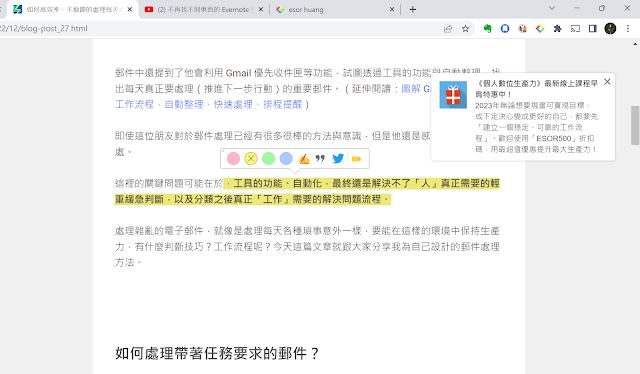This screenshot has height=374, width=640.
Task: Toggle the browser side panel
Action: (x=593, y=29)
